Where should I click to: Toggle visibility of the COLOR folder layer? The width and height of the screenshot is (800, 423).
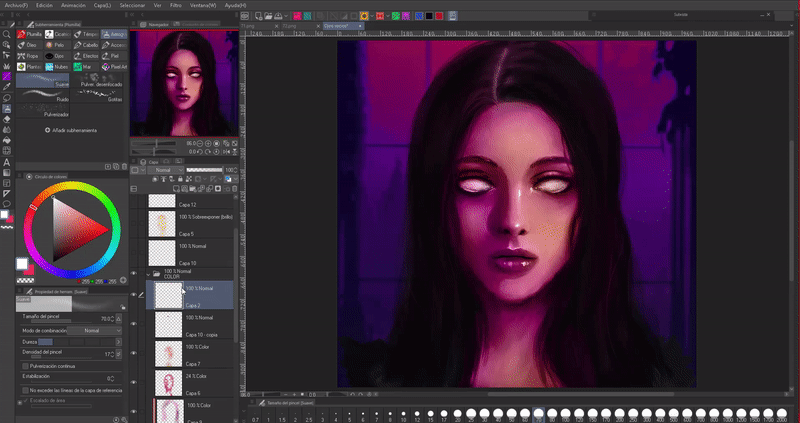[135, 273]
